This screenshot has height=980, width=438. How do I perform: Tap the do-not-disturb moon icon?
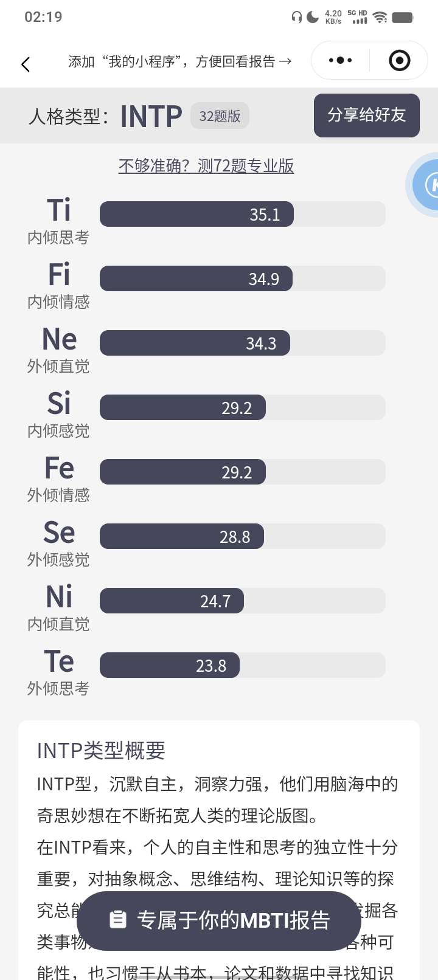pyautogui.click(x=313, y=17)
